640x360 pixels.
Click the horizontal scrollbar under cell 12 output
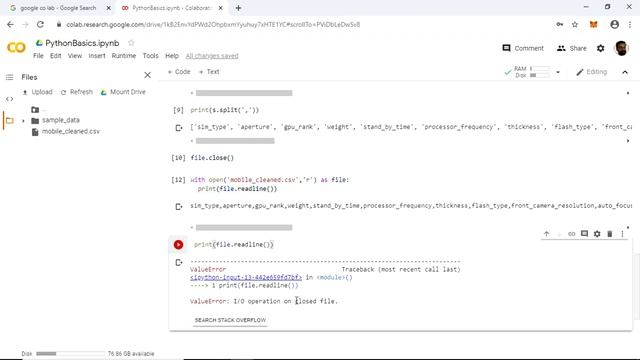point(244,228)
